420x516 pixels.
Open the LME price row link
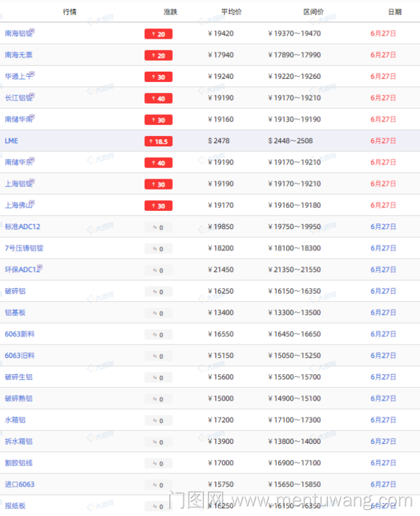11,141
